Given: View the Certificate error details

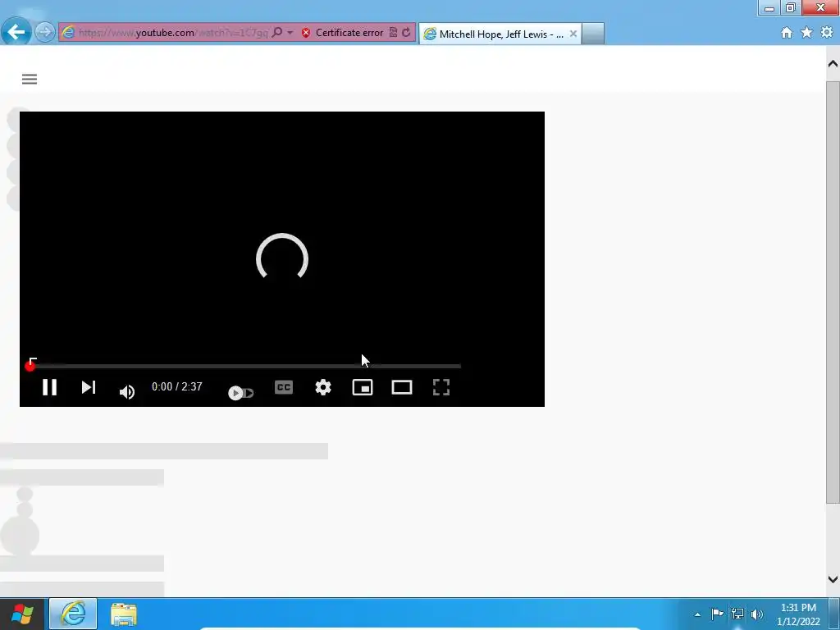Looking at the screenshot, I should coord(343,33).
